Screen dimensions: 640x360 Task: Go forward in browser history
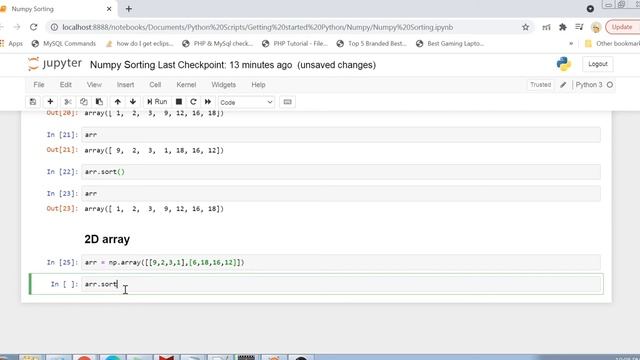(x=17, y=27)
